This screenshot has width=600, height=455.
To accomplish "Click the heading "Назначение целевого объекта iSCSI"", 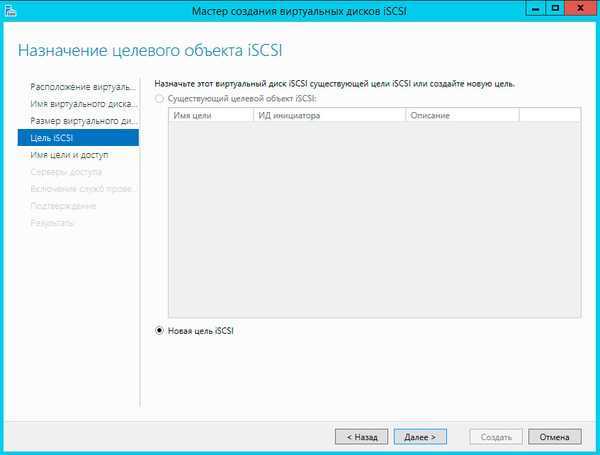I will [x=150, y=51].
